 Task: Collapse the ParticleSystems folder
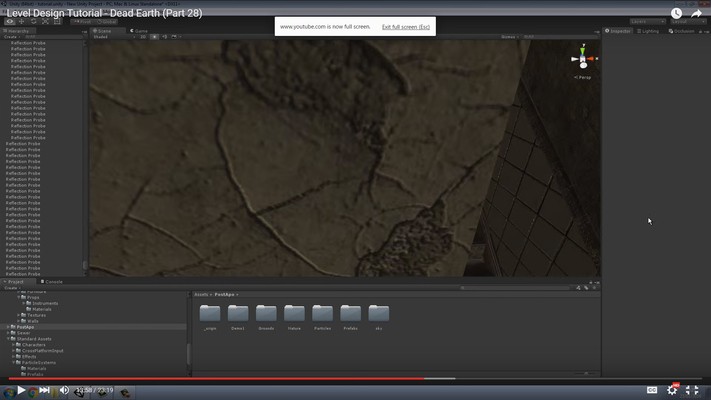tap(13, 362)
